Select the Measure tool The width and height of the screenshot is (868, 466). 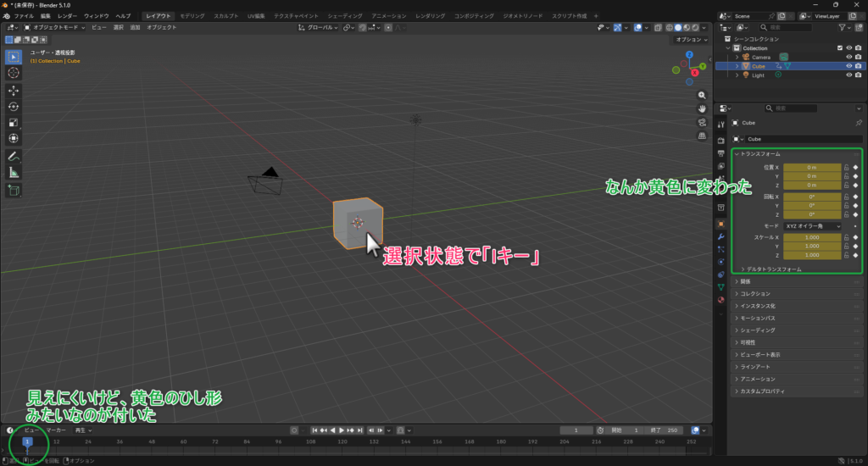pyautogui.click(x=14, y=173)
